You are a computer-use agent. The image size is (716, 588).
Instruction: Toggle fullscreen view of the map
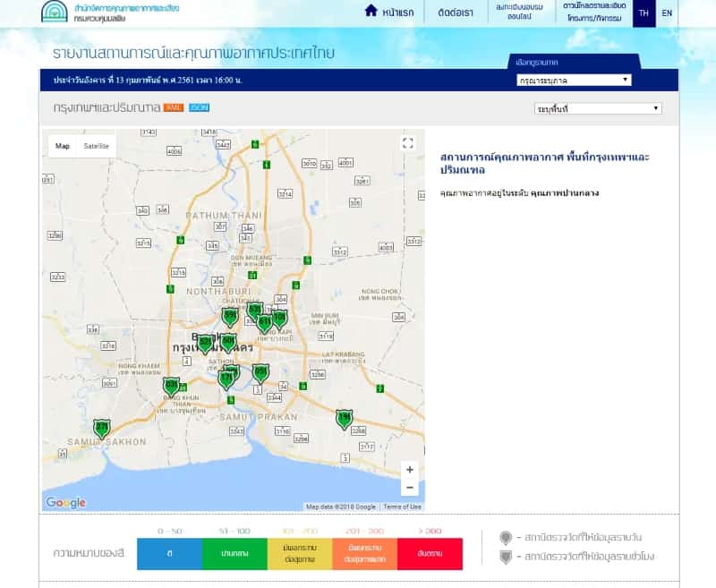coord(408,143)
